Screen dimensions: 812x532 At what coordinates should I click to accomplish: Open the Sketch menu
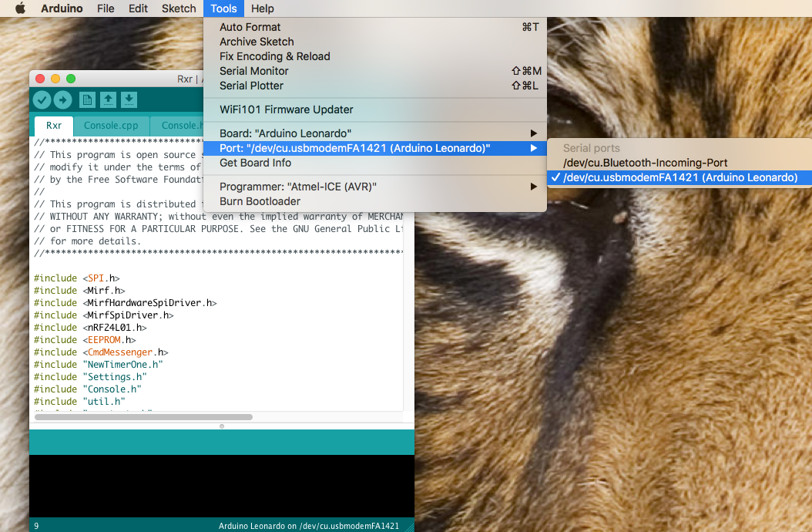pyautogui.click(x=179, y=8)
